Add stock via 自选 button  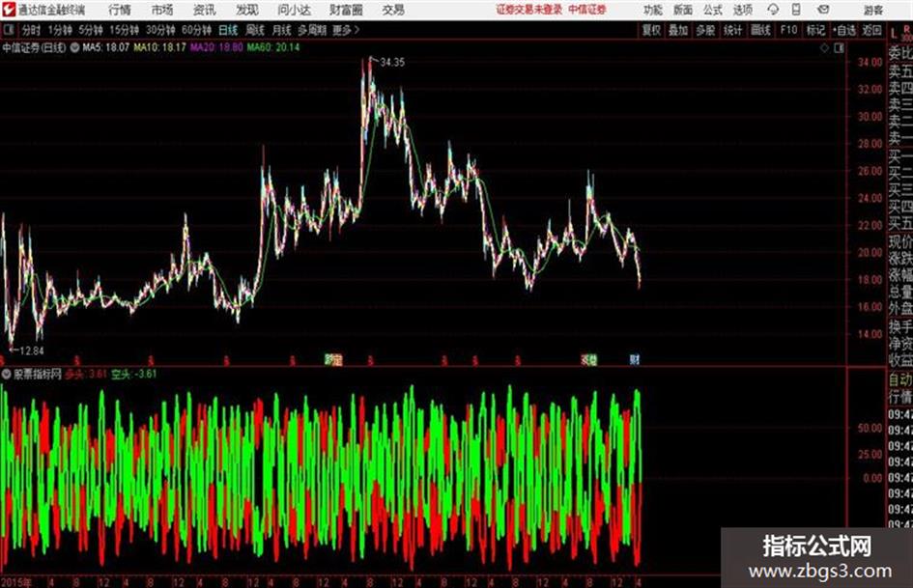pos(844,30)
